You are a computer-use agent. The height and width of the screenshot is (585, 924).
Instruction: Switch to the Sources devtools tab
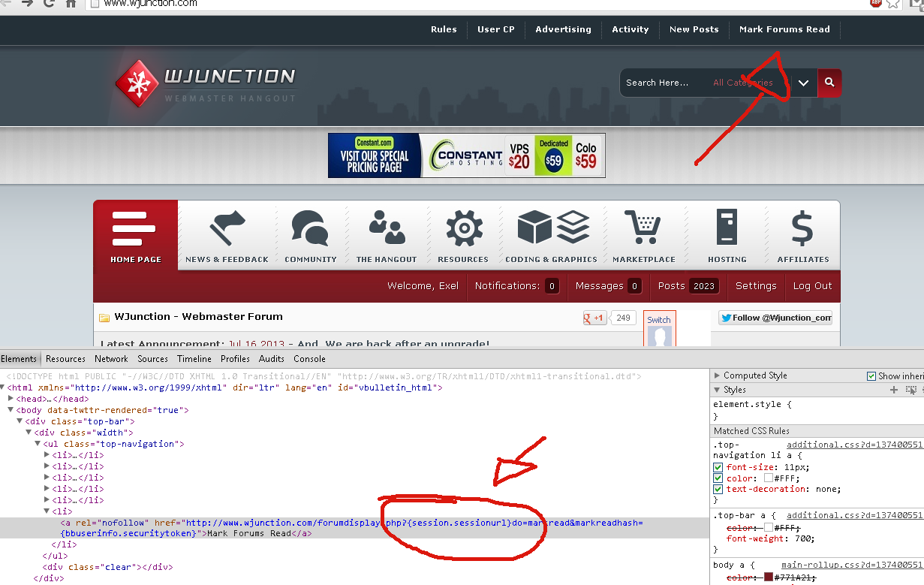coord(152,359)
